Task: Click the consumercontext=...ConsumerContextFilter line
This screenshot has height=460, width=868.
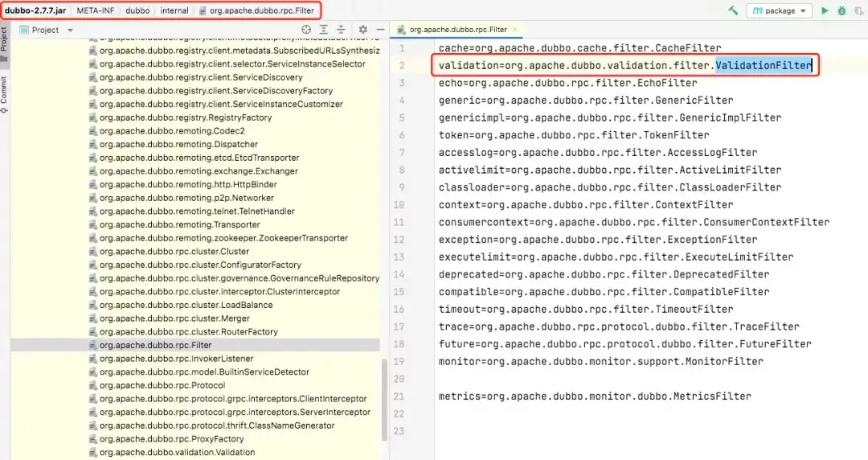Action: pos(634,222)
